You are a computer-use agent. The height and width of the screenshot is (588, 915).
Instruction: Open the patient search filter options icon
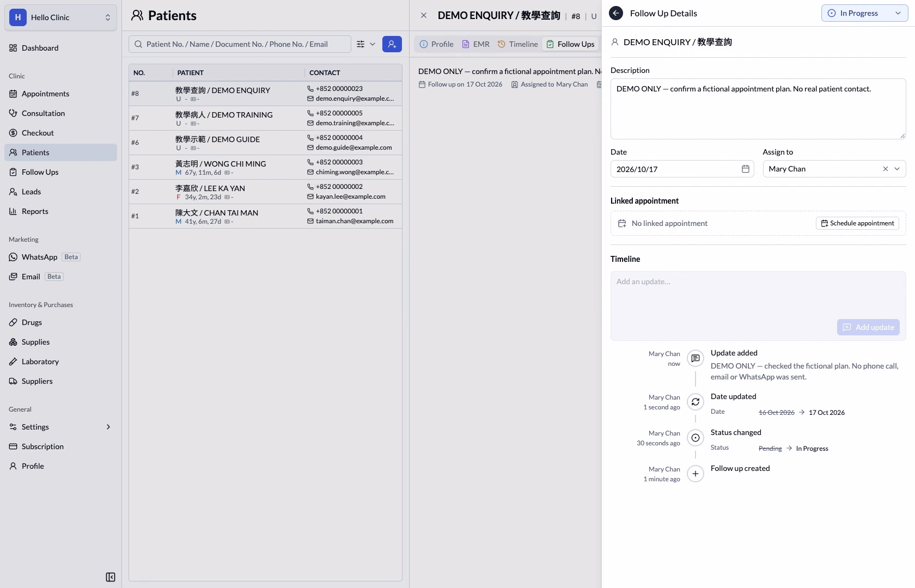361,44
